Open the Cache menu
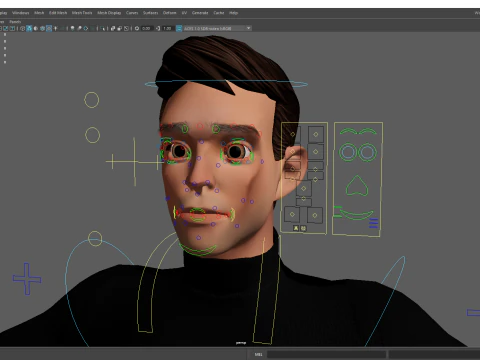 pos(219,13)
